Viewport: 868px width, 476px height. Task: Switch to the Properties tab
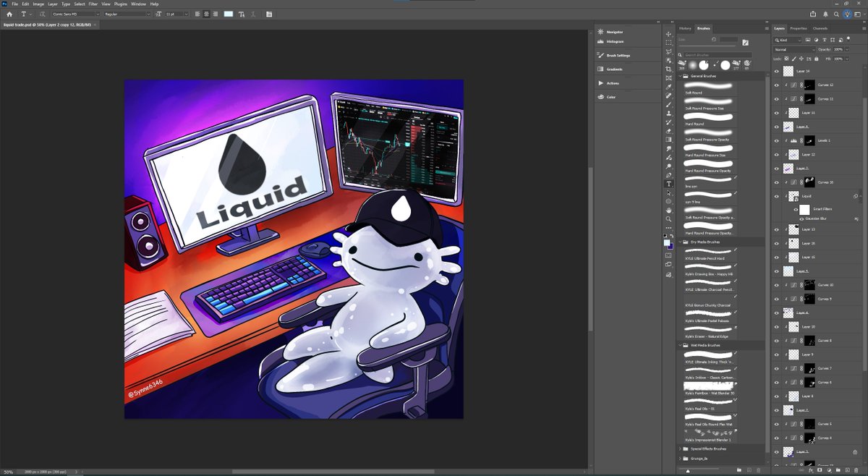[798, 28]
